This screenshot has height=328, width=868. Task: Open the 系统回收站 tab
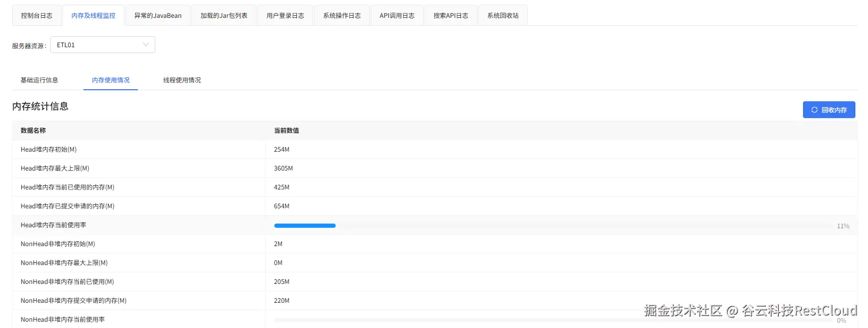click(x=503, y=15)
